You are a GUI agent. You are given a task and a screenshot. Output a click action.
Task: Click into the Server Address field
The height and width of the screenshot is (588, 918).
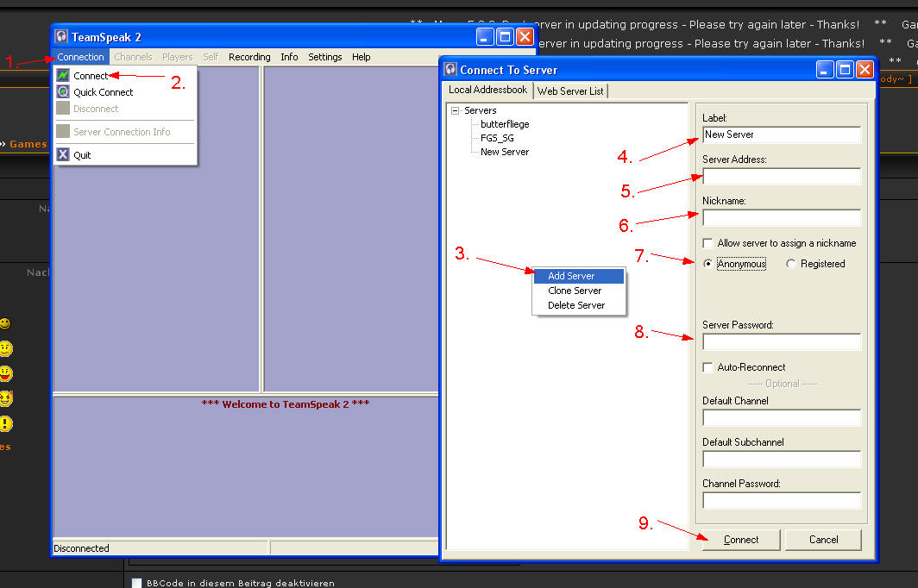pyautogui.click(x=781, y=177)
